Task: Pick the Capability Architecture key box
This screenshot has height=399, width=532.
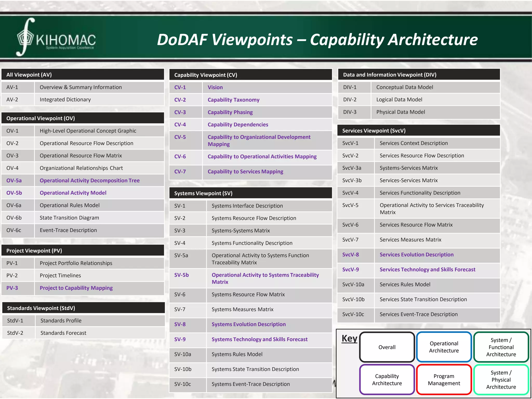Action: coord(387,380)
